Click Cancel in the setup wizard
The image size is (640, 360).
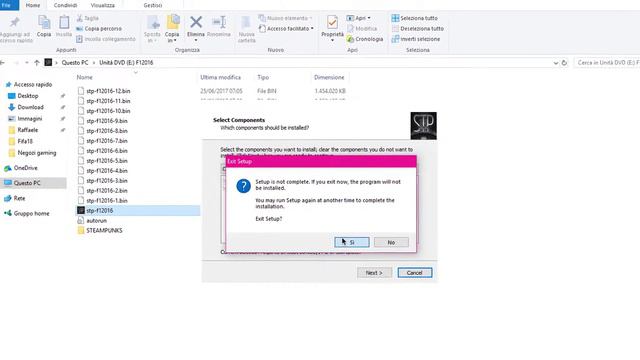pyautogui.click(x=415, y=273)
